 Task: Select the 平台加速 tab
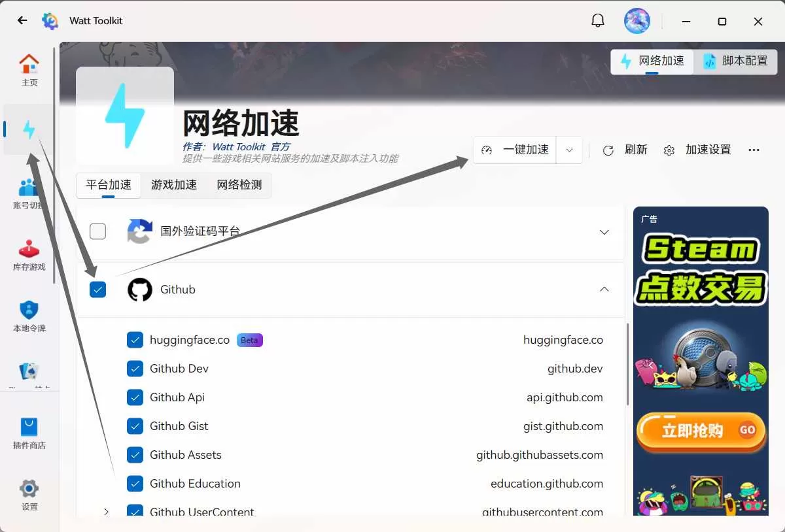[109, 185]
